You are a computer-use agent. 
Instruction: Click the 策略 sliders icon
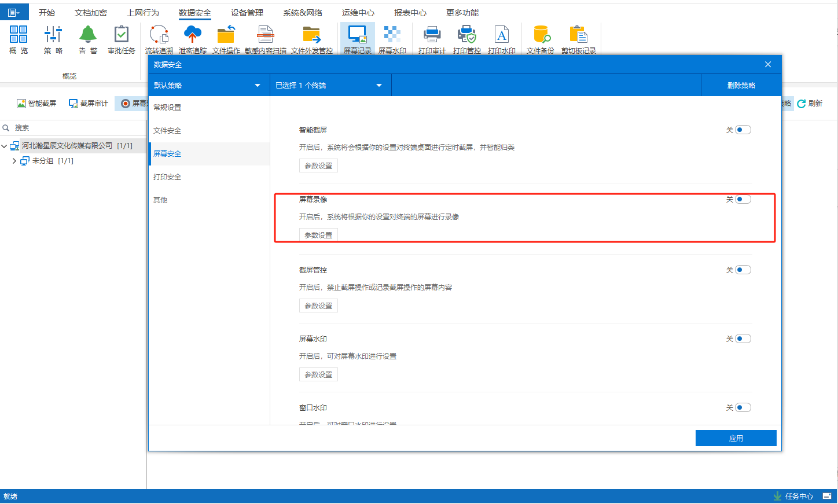coord(53,36)
